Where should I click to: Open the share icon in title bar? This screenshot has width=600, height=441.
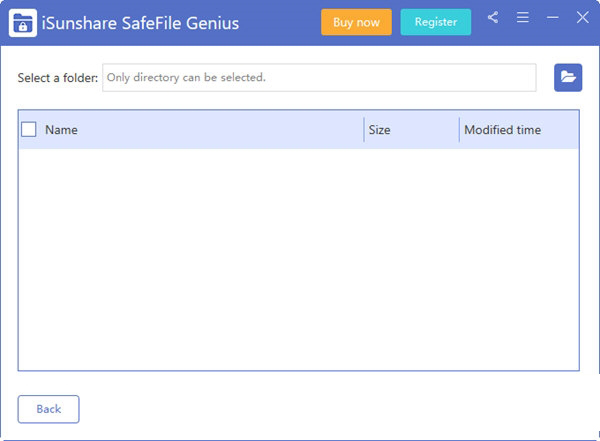(x=493, y=18)
